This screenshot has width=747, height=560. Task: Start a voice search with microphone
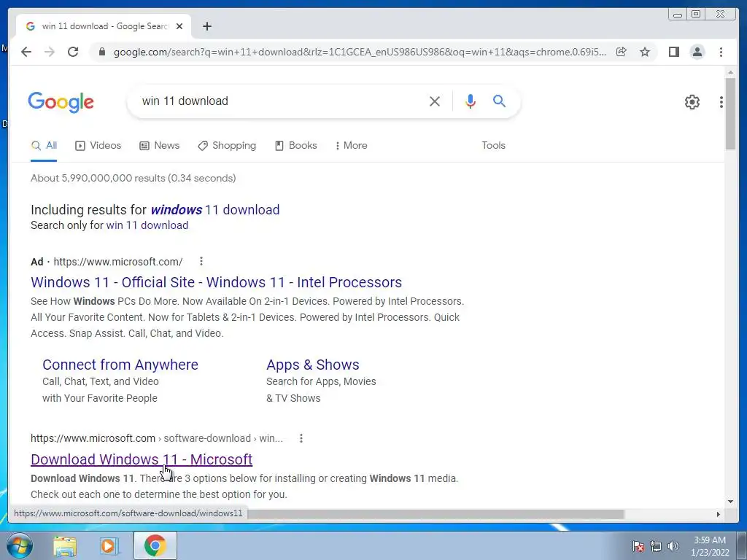coord(471,101)
